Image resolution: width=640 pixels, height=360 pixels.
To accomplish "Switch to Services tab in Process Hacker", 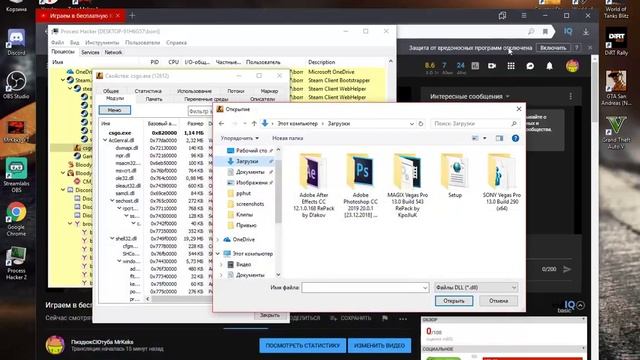I will coord(90,52).
